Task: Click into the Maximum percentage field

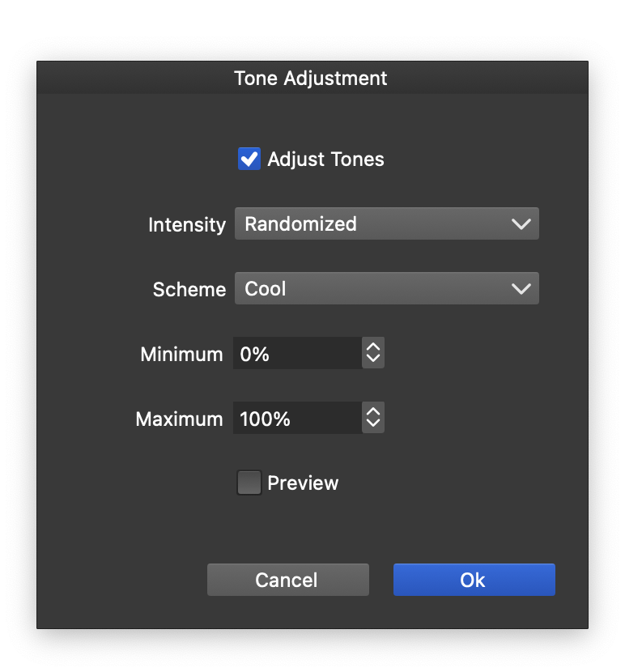Action: 296,419
